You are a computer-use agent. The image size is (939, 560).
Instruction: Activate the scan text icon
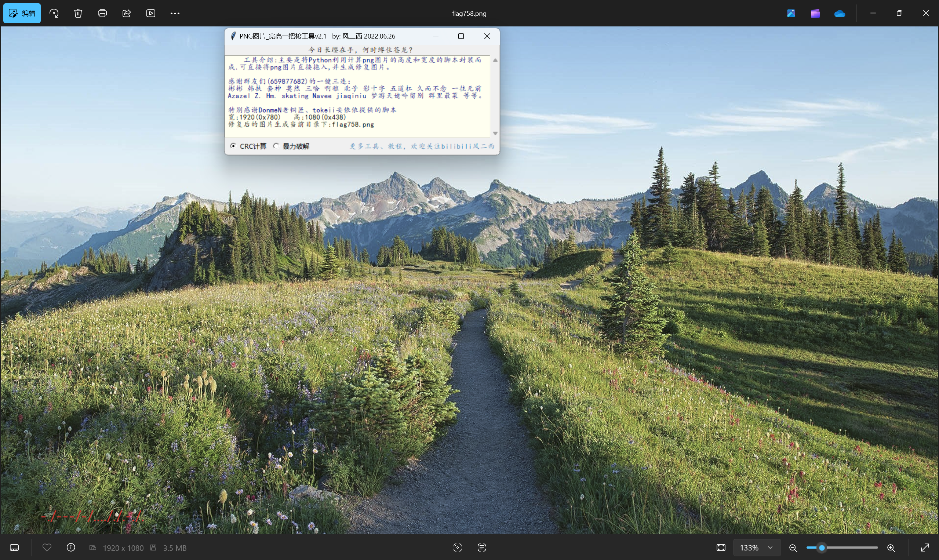(x=482, y=548)
